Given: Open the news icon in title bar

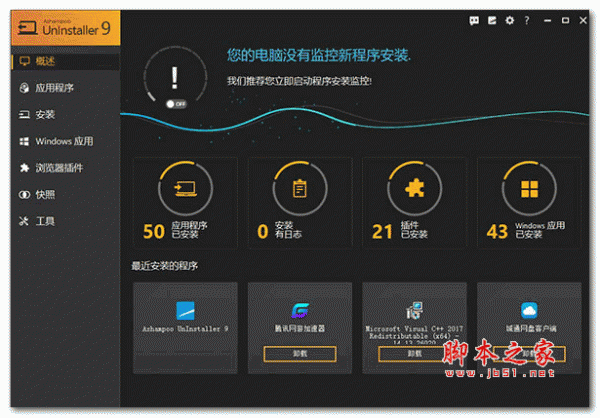Looking at the screenshot, I should click(492, 20).
